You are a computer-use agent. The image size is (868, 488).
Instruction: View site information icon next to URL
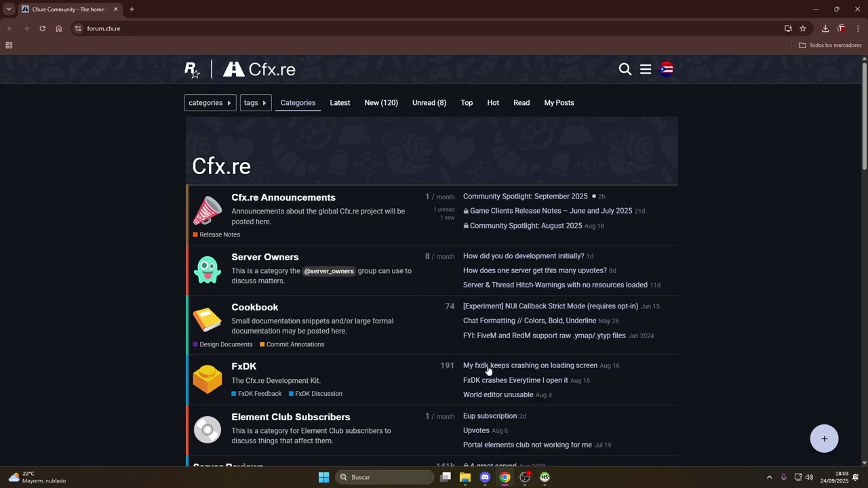[x=79, y=28]
